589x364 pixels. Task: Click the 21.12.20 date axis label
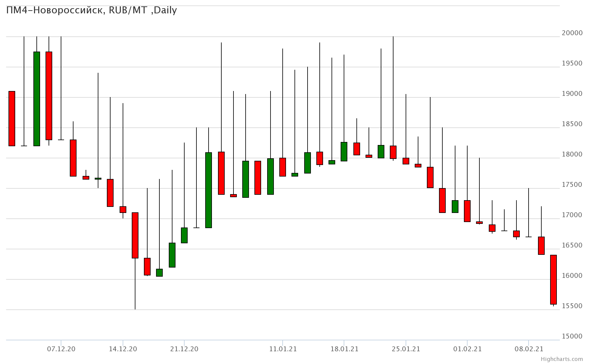(184, 349)
